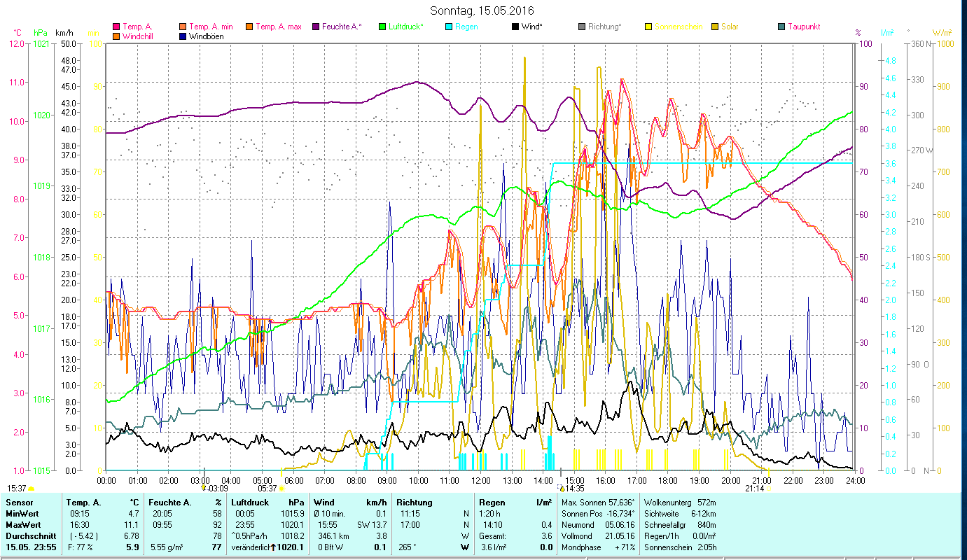The width and height of the screenshot is (967, 560).
Task: Click the sunset sun icon at 21:14
Action: pyautogui.click(x=769, y=489)
